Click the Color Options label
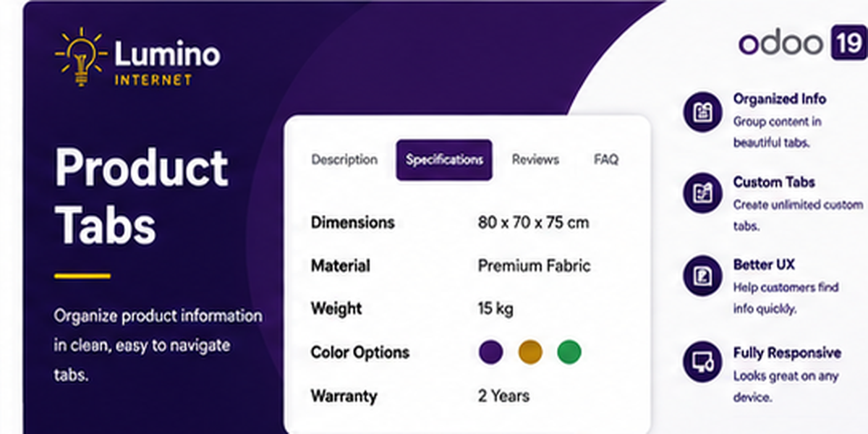The height and width of the screenshot is (434, 868). coord(360,352)
